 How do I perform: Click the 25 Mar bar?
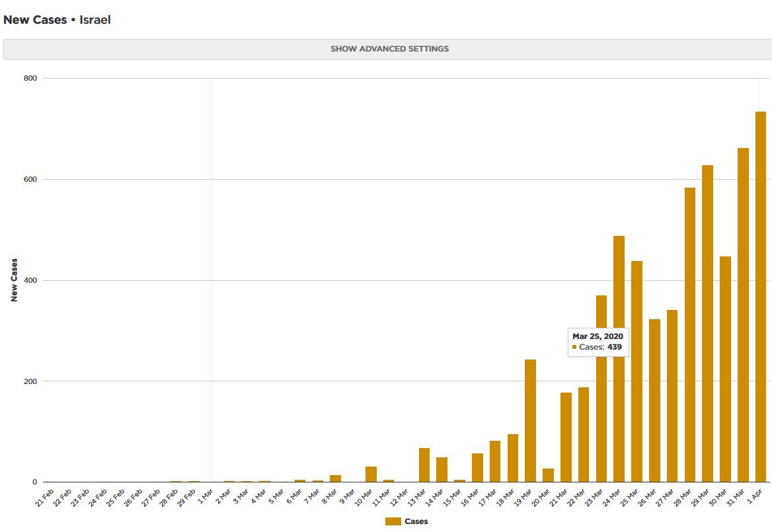click(637, 371)
